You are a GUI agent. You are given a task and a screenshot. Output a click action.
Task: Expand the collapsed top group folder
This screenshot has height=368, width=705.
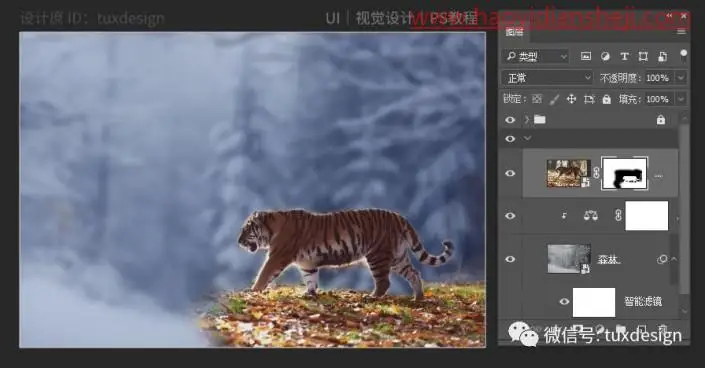point(527,120)
